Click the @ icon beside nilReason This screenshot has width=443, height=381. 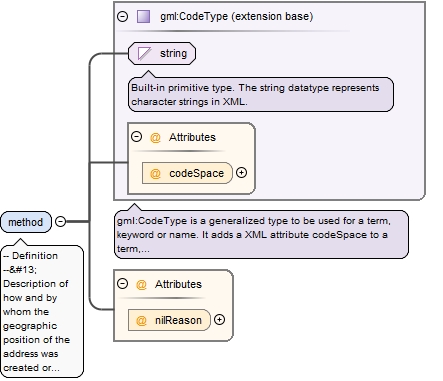(141, 320)
